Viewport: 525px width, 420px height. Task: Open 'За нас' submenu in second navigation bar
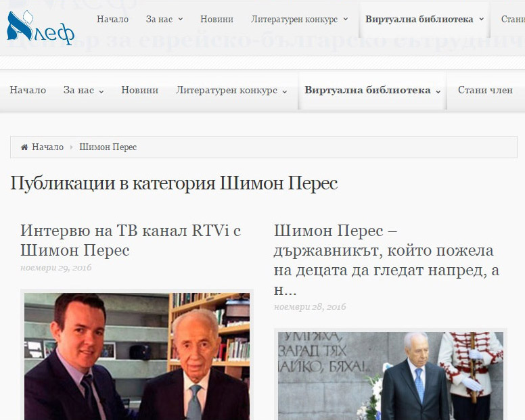click(83, 91)
